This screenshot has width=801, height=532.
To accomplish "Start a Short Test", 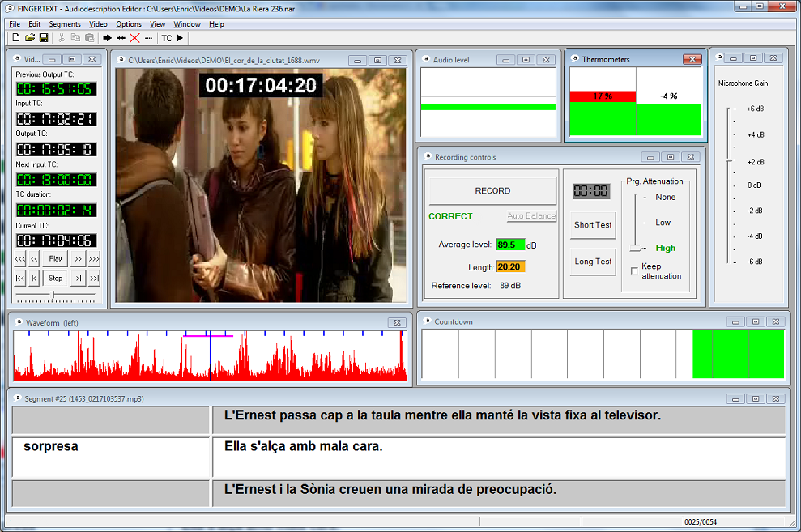I will click(x=593, y=224).
